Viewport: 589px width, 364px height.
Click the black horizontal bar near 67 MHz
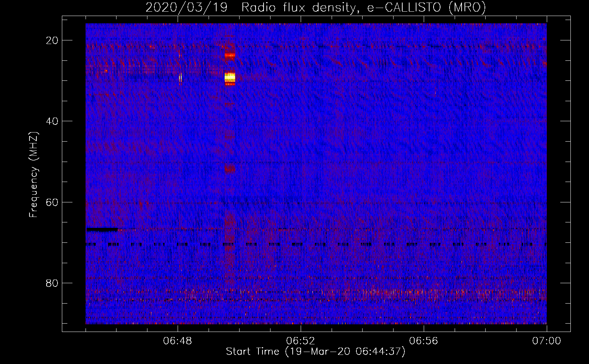click(102, 230)
